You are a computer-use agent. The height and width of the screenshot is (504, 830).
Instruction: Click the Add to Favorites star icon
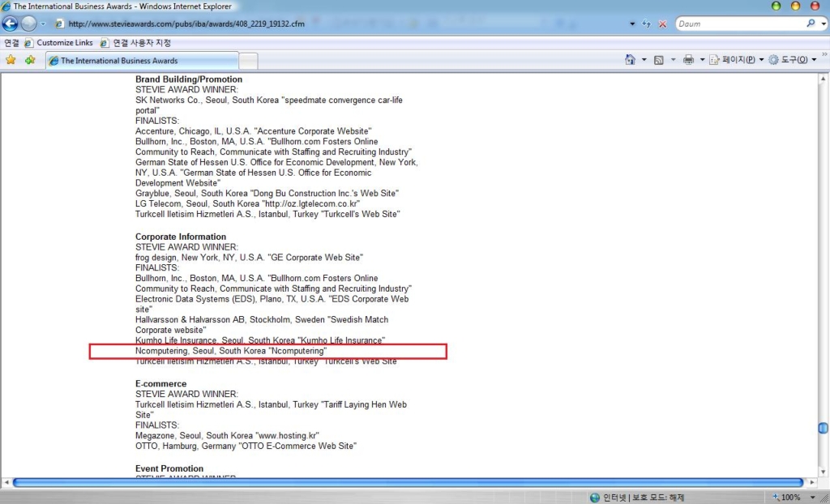coord(30,60)
